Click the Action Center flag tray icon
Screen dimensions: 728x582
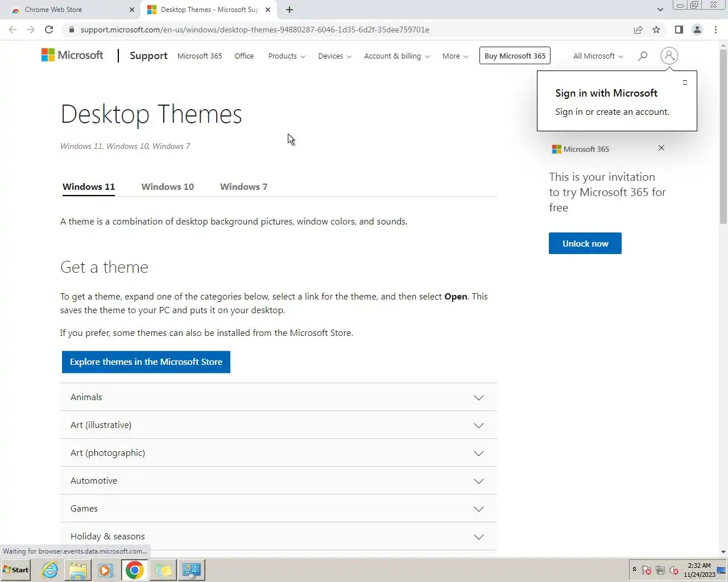click(x=647, y=570)
